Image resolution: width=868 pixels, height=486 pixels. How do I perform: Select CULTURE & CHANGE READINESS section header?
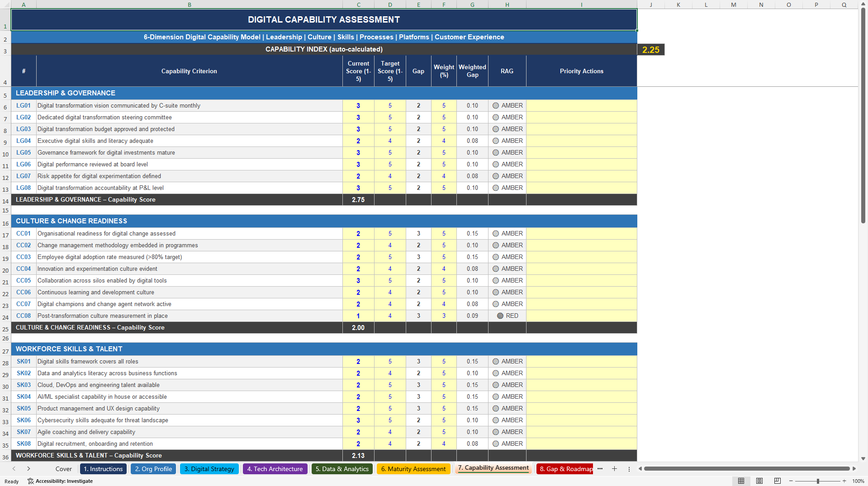324,221
